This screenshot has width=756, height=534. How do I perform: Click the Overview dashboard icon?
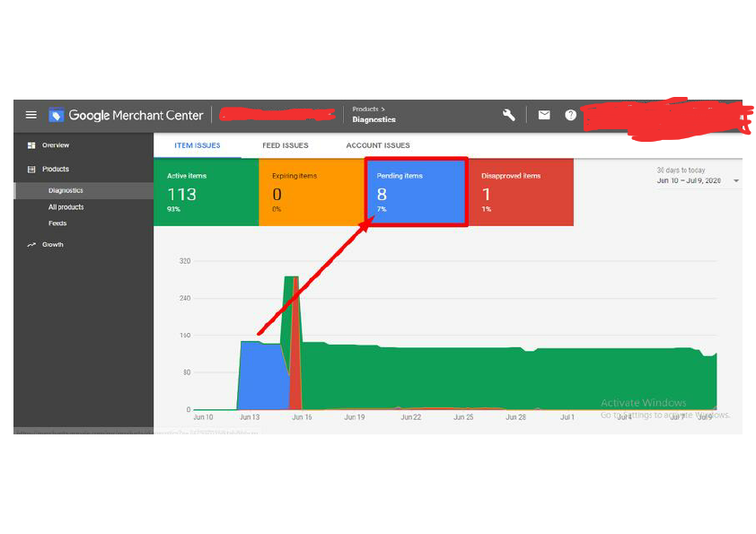coord(31,145)
